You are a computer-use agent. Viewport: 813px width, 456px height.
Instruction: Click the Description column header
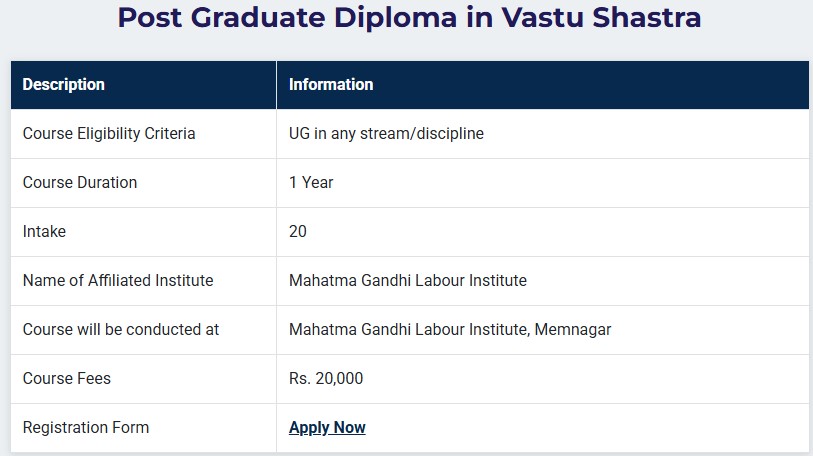point(63,85)
